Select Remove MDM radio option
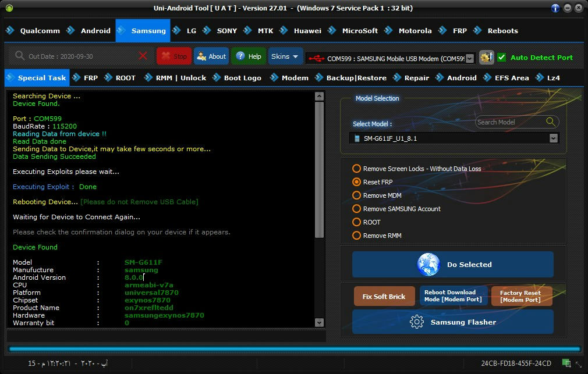The image size is (588, 374). [356, 195]
